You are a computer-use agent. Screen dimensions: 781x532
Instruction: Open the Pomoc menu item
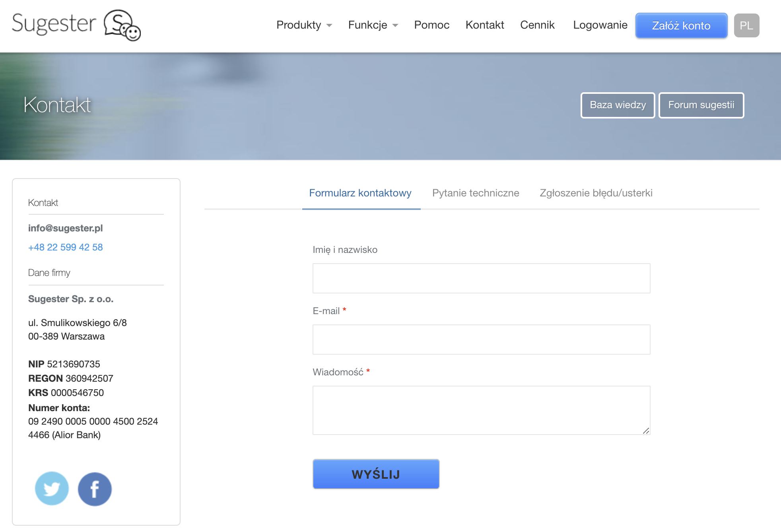coord(431,25)
